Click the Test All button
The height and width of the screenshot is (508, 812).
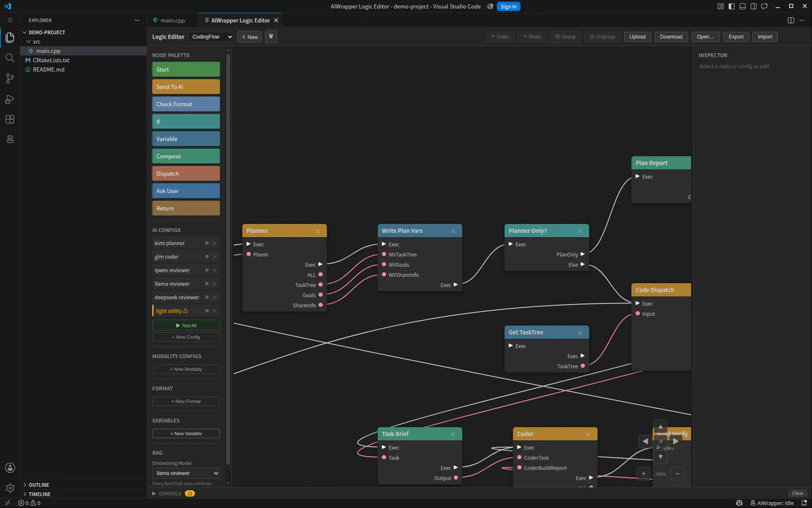(x=186, y=326)
